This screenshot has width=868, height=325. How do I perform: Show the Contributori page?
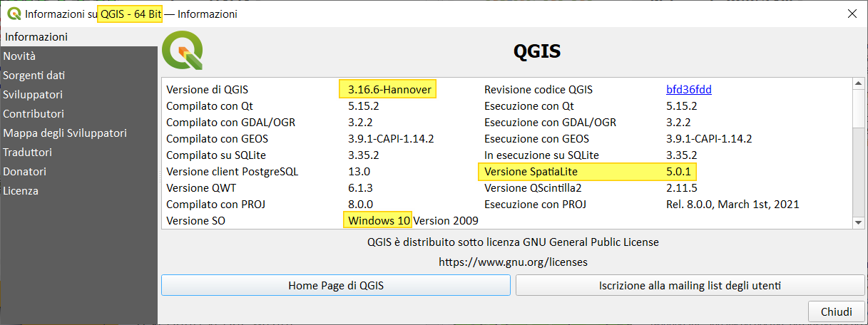pos(34,113)
